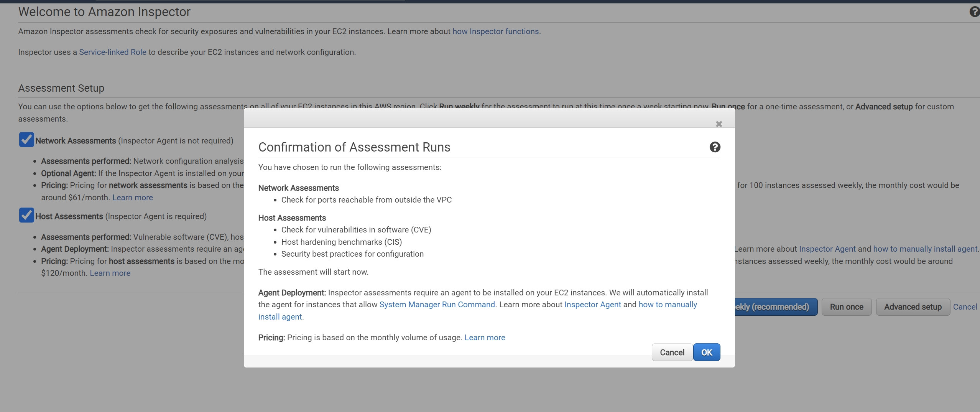
Task: Open the help icon in confirmation dialog
Action: [715, 147]
